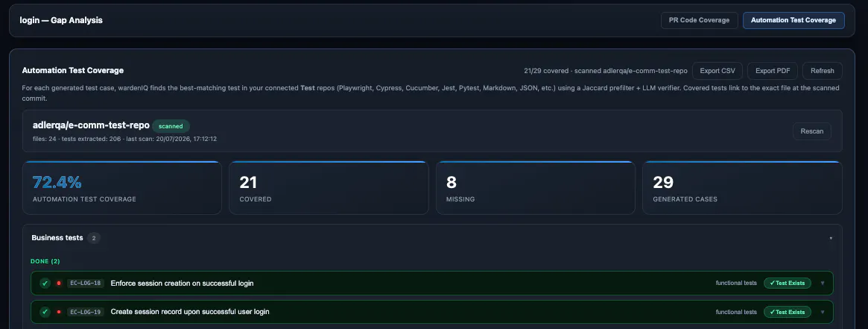Expand the EC-LOG-18 row chevron
Image resolution: width=868 pixels, height=329 pixels.
822,283
